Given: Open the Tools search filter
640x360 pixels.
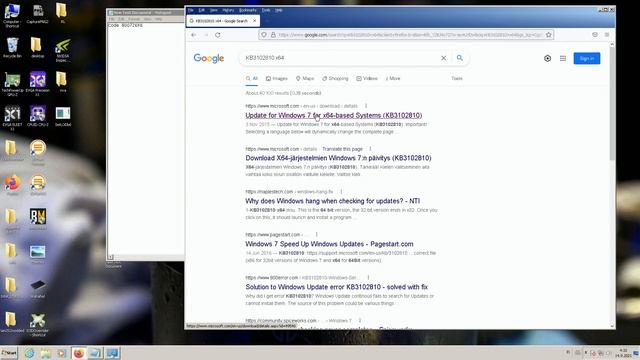Looking at the screenshot, I should 457,78.
